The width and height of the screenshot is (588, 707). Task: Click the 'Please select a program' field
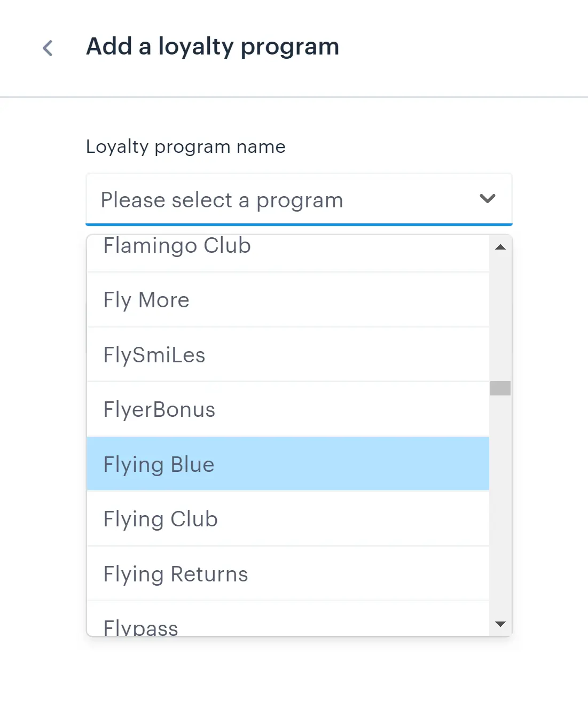(x=278, y=200)
